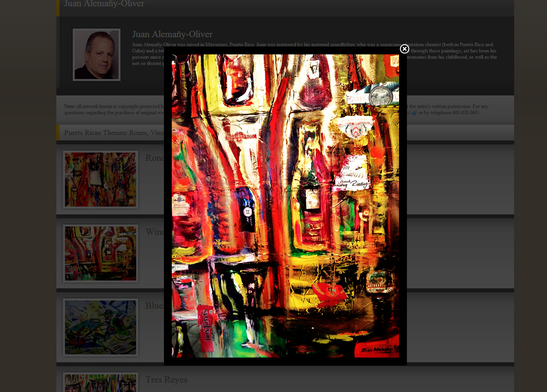Screen dimensions: 547x392
Task: Click the Tres Reyes title text
Action: (166, 380)
